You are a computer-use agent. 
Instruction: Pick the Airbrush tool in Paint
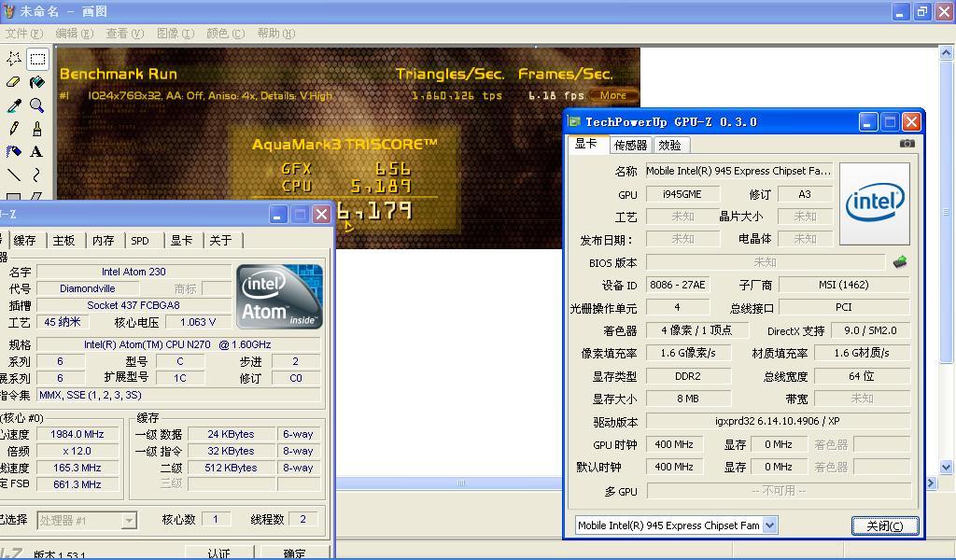tap(14, 152)
